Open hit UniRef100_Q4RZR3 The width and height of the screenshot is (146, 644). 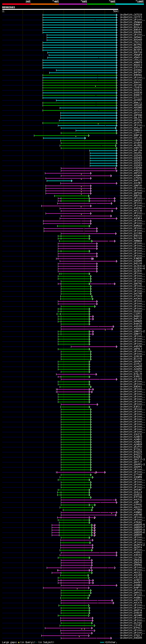point(131,201)
